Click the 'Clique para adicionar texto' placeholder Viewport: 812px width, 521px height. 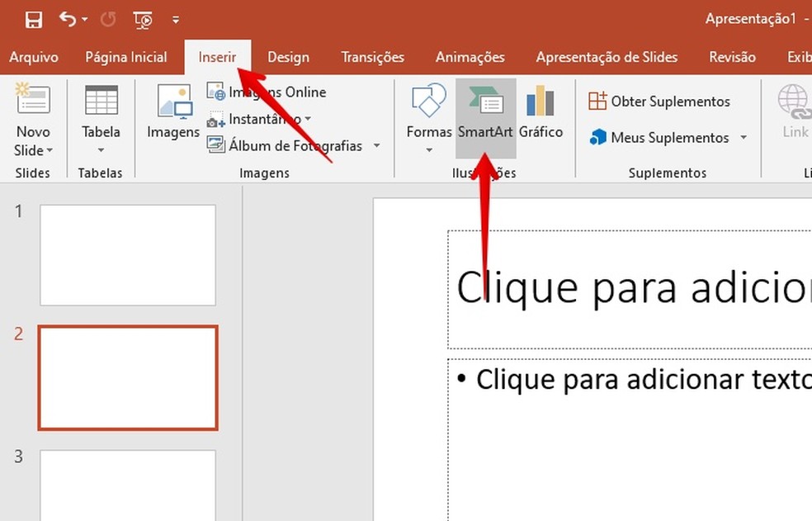[644, 380]
